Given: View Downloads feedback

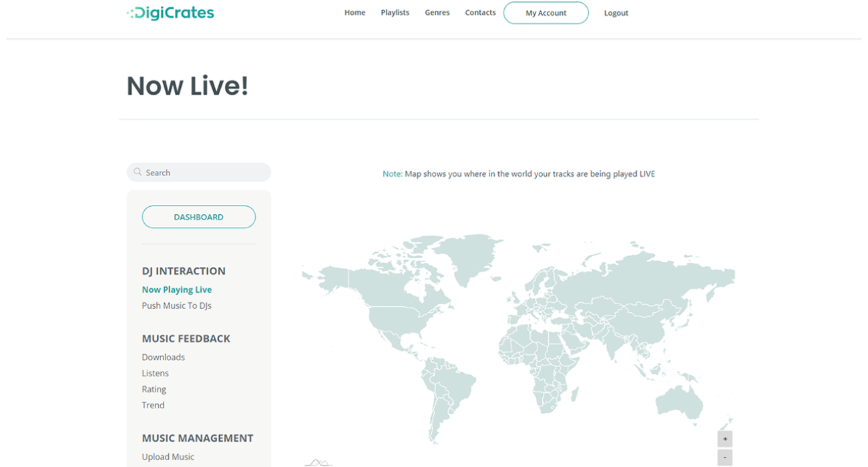Looking at the screenshot, I should [163, 357].
